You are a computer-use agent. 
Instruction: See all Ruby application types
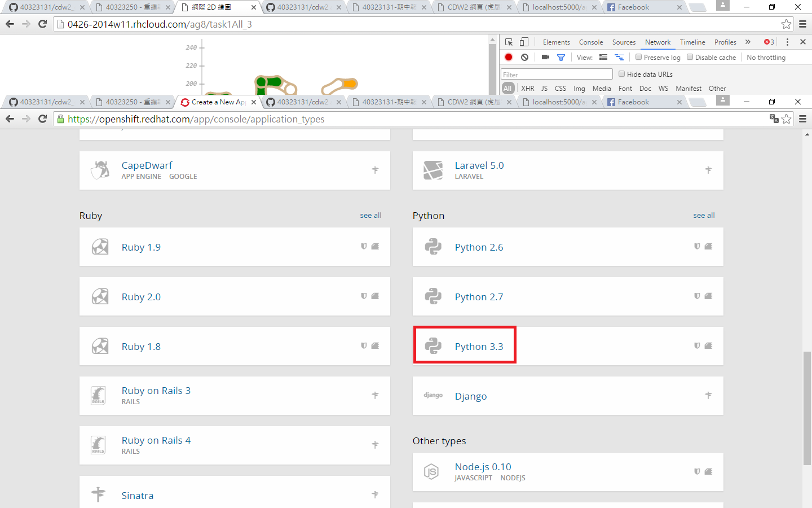coord(370,215)
